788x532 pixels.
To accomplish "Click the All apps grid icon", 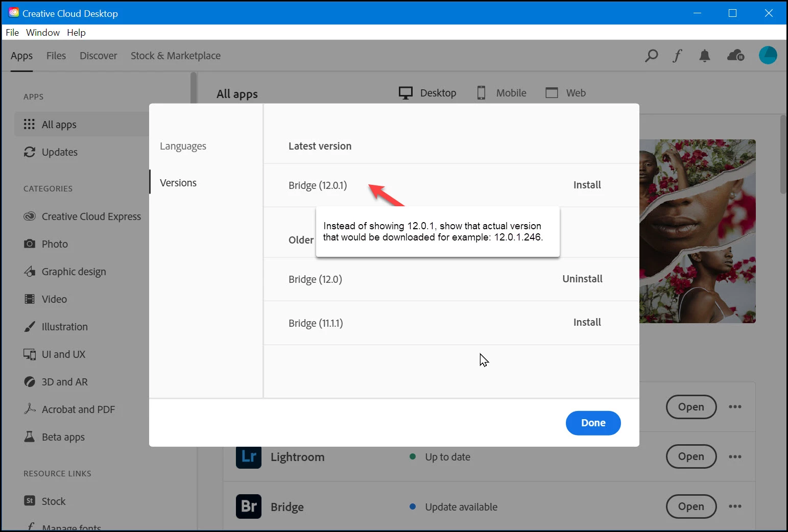I will click(29, 124).
